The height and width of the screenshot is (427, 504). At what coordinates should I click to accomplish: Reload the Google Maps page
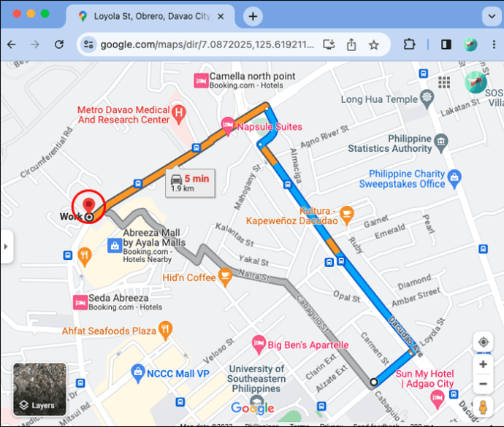pyautogui.click(x=59, y=45)
